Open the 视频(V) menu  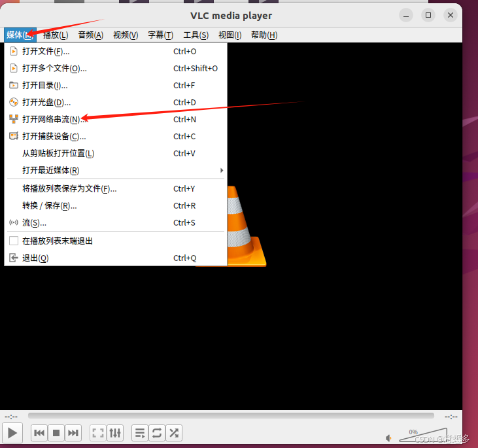click(126, 35)
